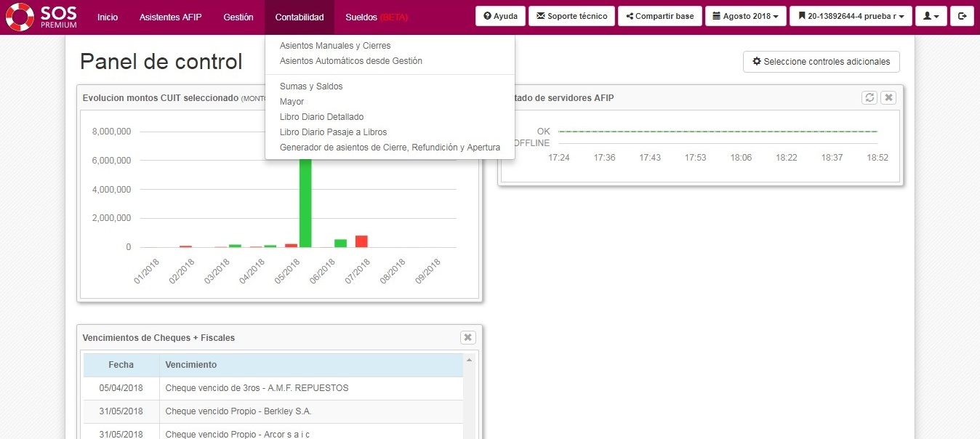
Task: Open Sumas y Saldos report
Action: coord(310,86)
